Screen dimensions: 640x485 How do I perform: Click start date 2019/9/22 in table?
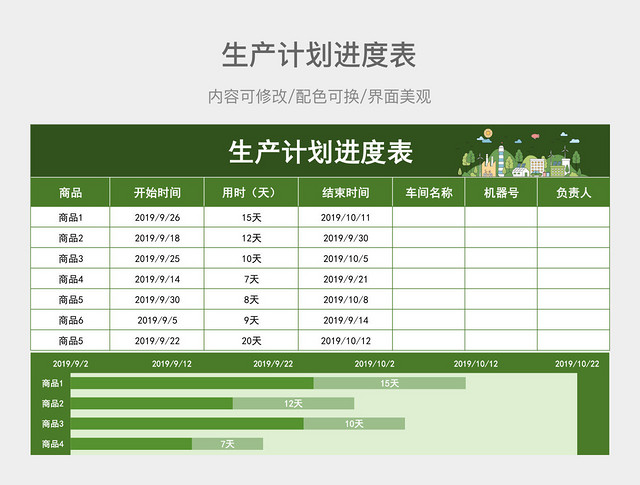[x=157, y=340]
